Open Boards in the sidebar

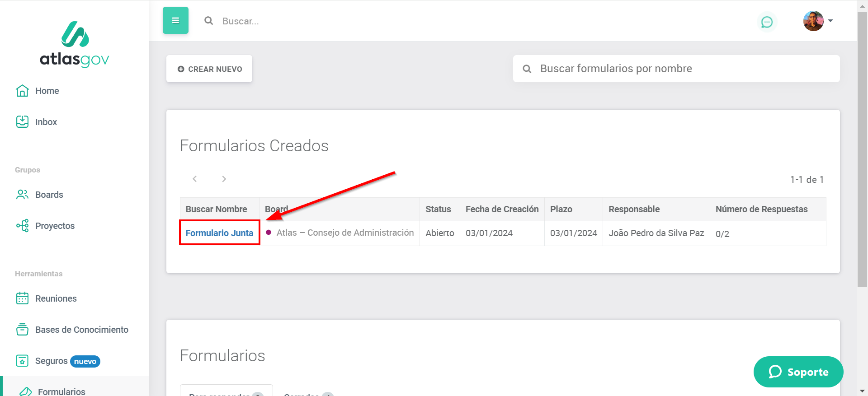49,195
